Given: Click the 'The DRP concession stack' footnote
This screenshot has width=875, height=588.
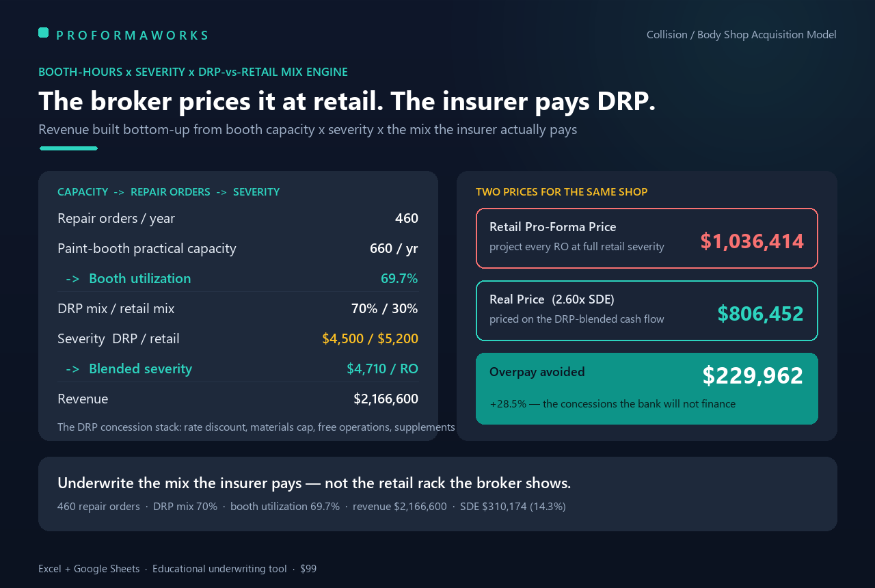Looking at the screenshot, I should pos(256,427).
